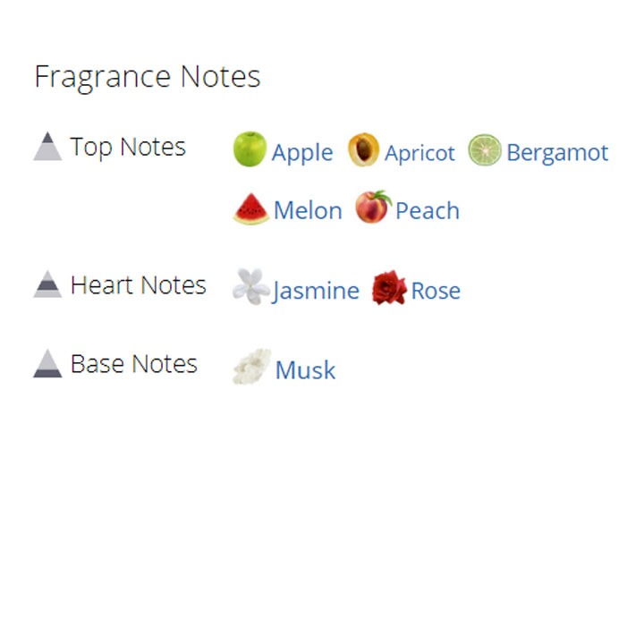Click the white musk icon
This screenshot has width=644, height=644.
pyautogui.click(x=251, y=367)
